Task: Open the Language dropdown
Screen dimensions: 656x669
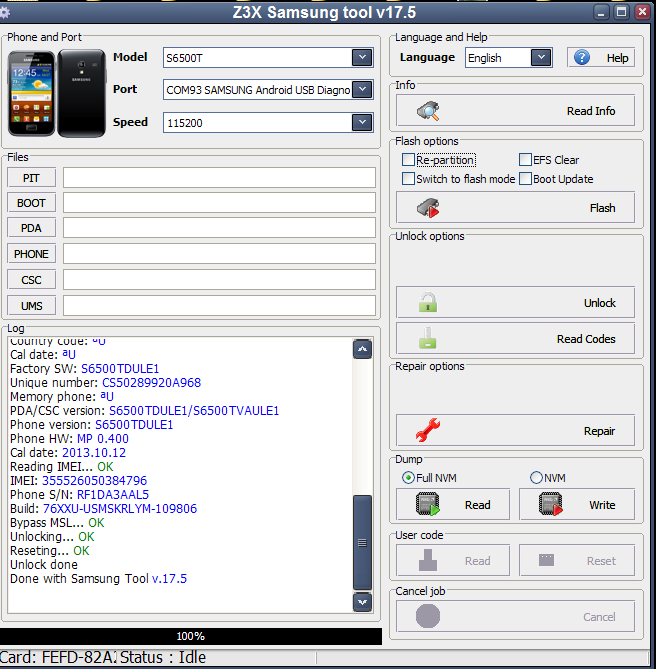Action: (541, 57)
